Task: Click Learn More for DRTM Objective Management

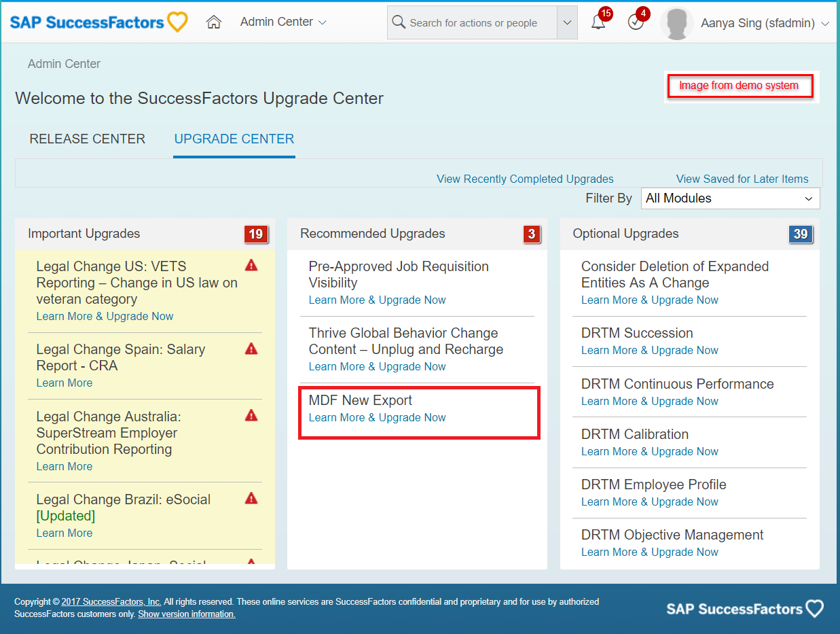Action: click(x=650, y=552)
